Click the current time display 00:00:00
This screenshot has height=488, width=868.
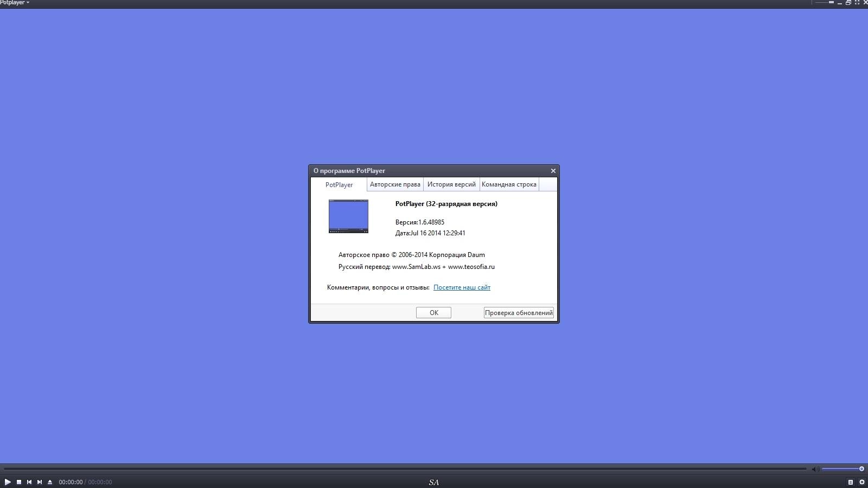pos(71,482)
